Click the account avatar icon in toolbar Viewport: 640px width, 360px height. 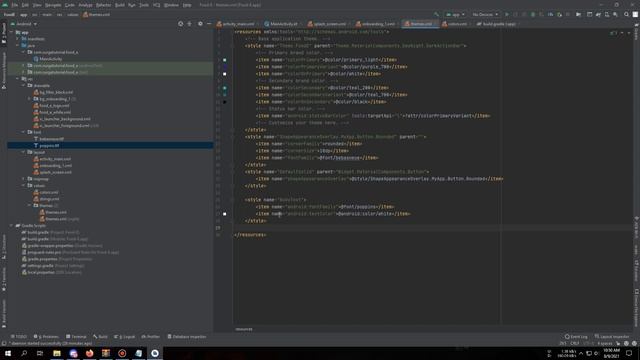click(x=635, y=14)
